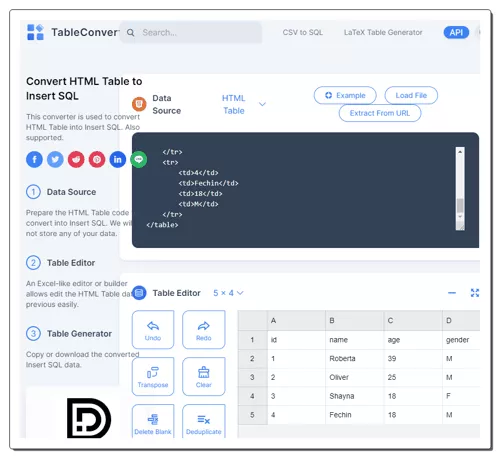The image size is (500, 458).
Task: Open Table Editor in fullscreen
Action: click(475, 293)
